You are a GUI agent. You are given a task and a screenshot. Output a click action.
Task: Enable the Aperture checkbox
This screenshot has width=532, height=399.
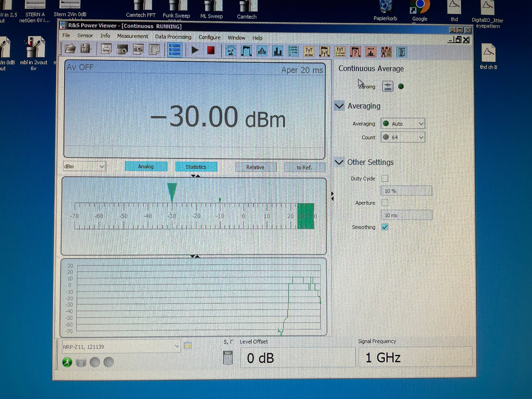(385, 202)
